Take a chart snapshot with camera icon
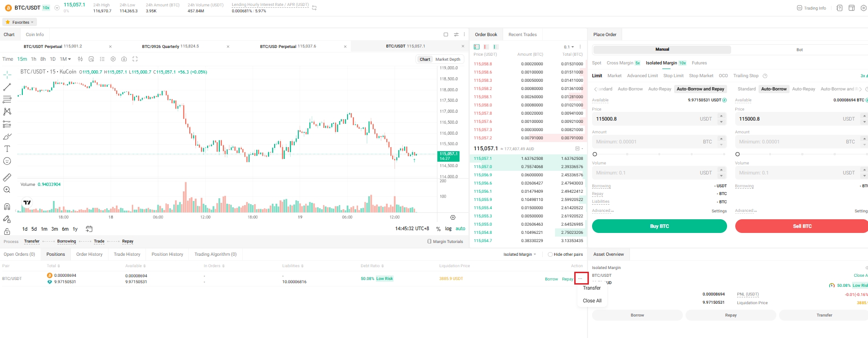The height and width of the screenshot is (338, 868). click(x=124, y=59)
